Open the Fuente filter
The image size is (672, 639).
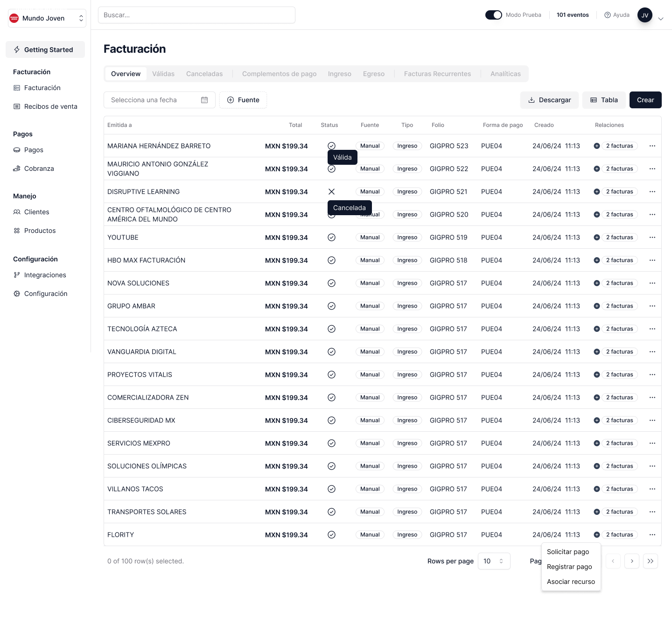(243, 100)
